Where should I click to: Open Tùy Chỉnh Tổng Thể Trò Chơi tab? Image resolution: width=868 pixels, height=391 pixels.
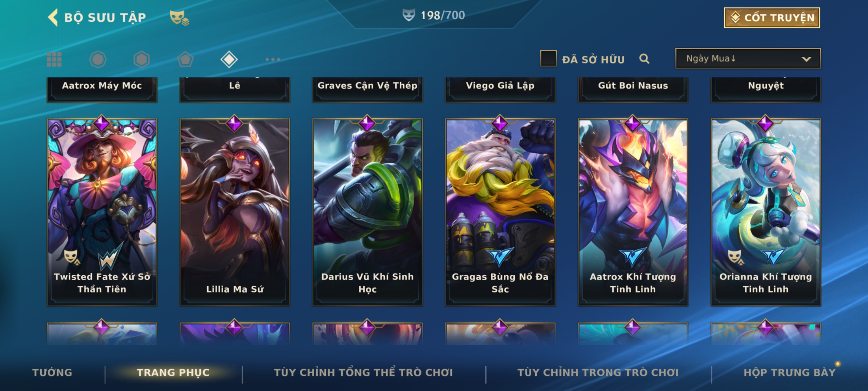pos(363,373)
